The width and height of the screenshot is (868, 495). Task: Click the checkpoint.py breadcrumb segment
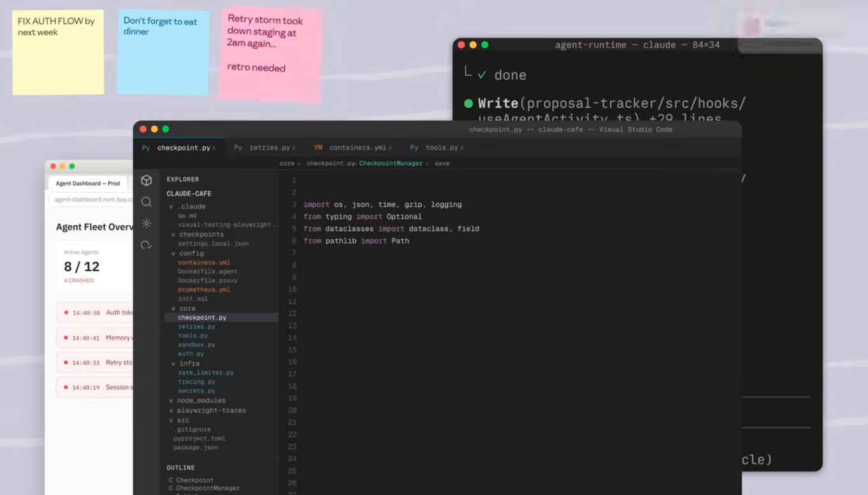(x=331, y=163)
